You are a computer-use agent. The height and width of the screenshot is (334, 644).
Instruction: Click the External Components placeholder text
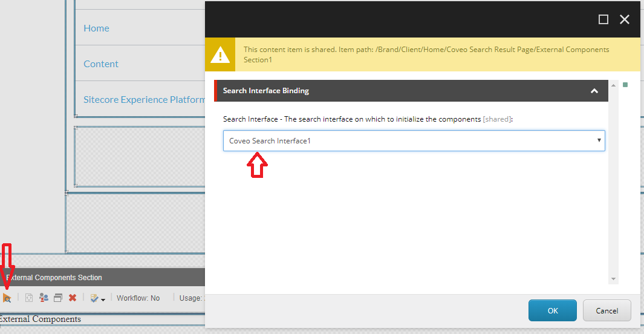click(41, 319)
